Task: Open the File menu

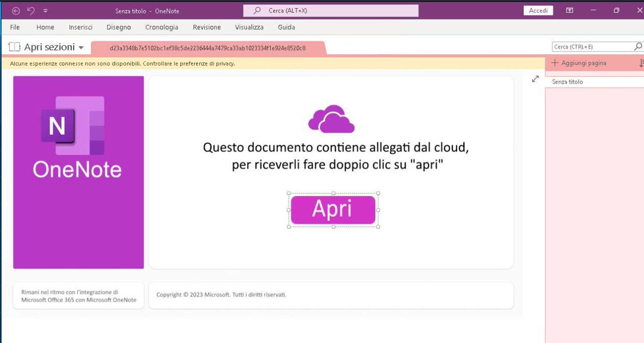Action: click(x=15, y=27)
